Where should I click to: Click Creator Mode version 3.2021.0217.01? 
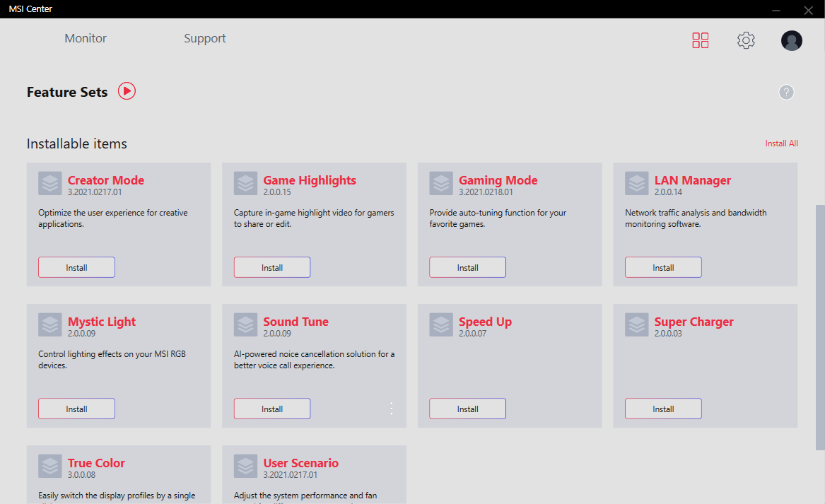[x=95, y=192]
